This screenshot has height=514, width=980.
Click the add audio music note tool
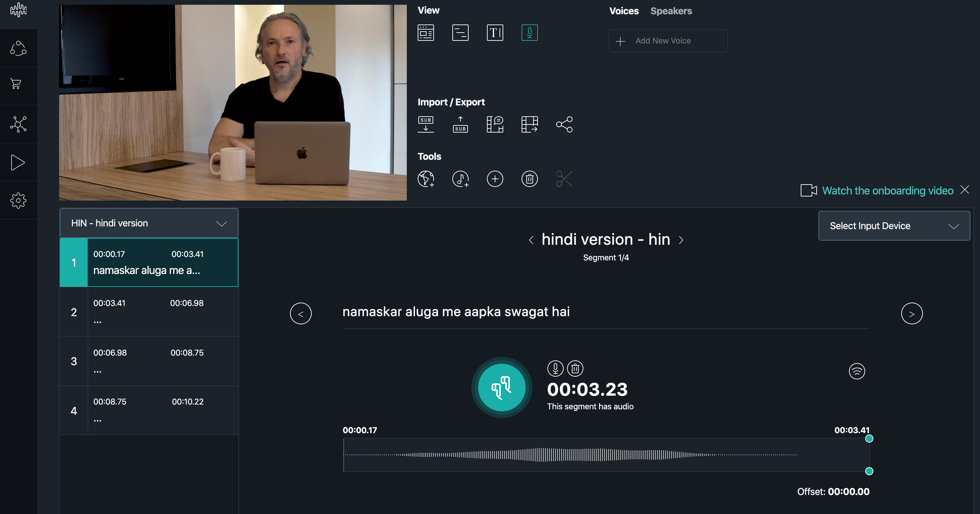coord(460,179)
